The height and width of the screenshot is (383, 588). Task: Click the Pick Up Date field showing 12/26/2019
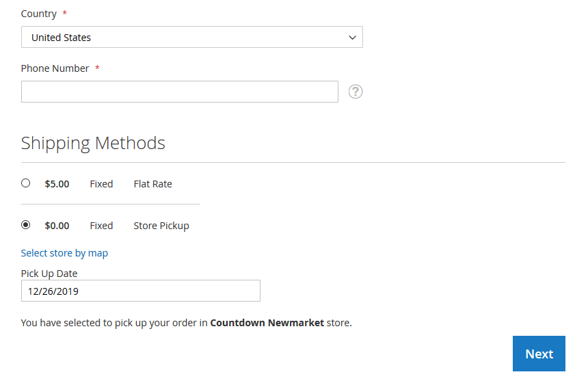point(140,291)
